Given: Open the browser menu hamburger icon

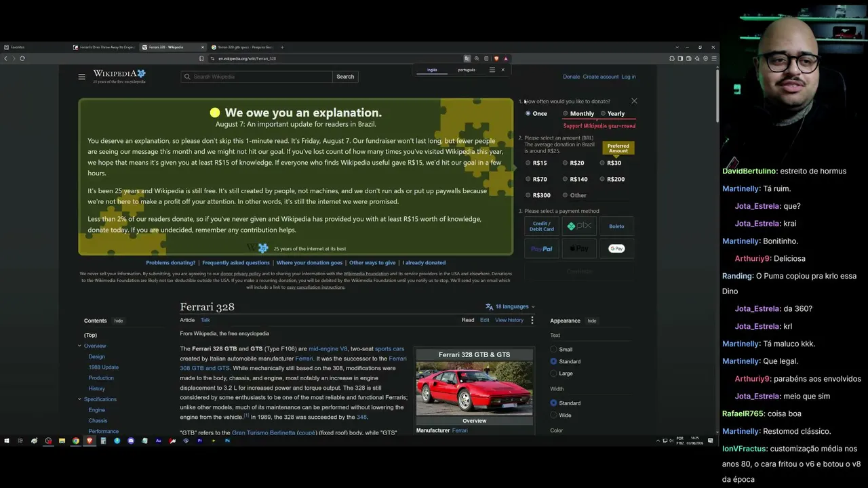Looking at the screenshot, I should point(713,58).
